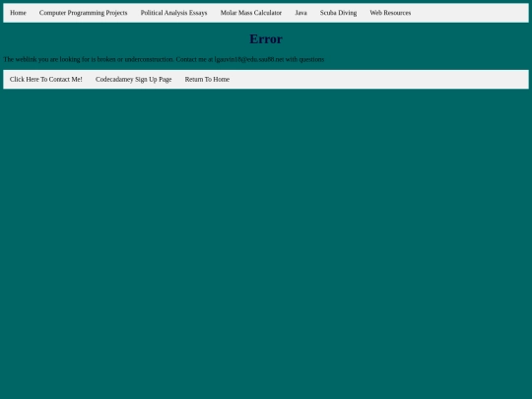Click the broken weblink message text
The image size is (532, 399).
164,59
